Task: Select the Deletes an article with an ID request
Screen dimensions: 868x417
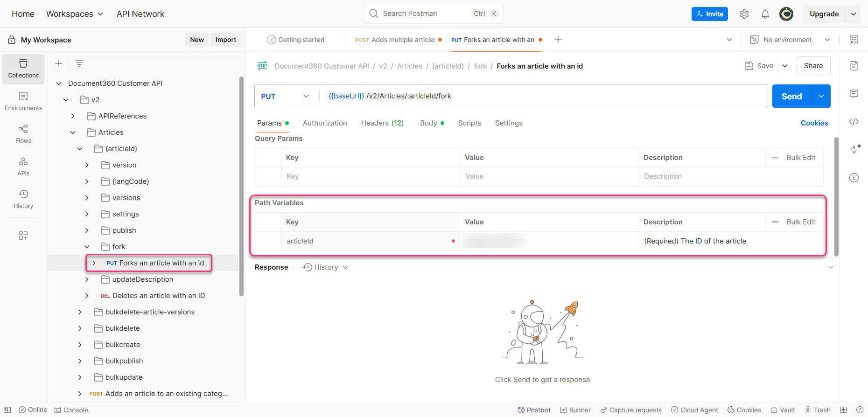Action: point(153,296)
